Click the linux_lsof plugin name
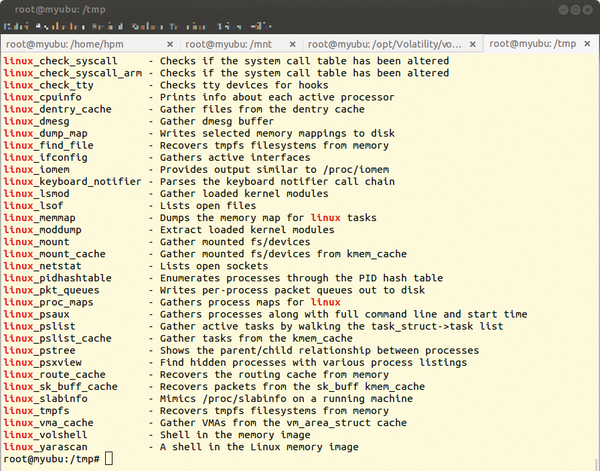Viewport: 600px width, 471px height. (x=33, y=205)
